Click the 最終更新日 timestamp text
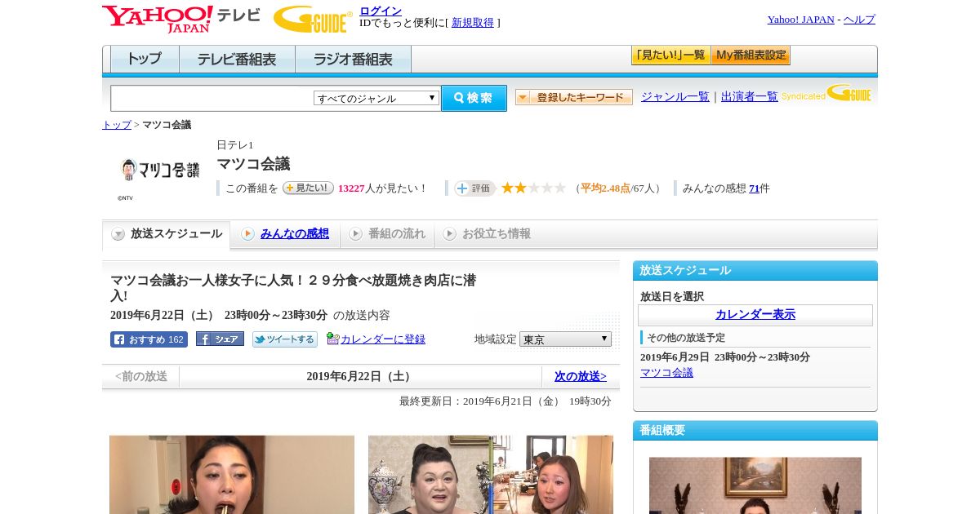This screenshot has width=980, height=514. (x=506, y=401)
